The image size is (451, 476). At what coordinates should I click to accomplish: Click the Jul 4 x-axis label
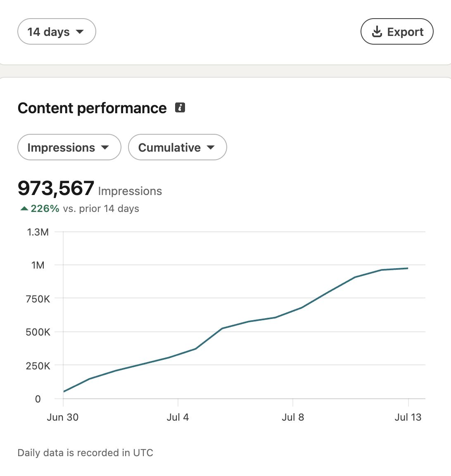(178, 417)
